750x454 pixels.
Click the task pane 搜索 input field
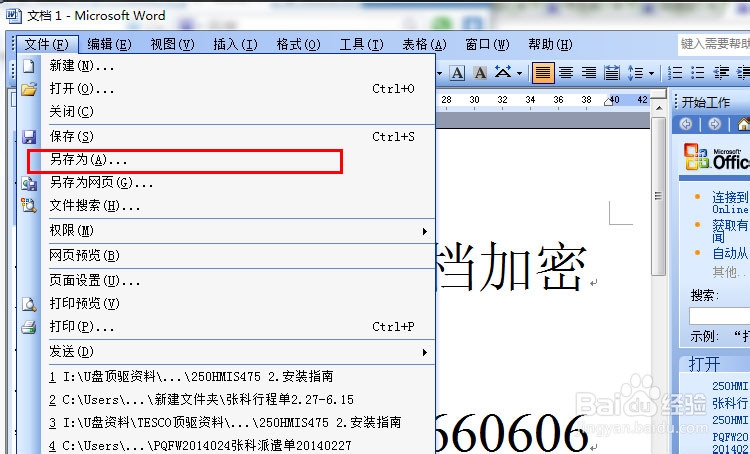pyautogui.click(x=719, y=316)
